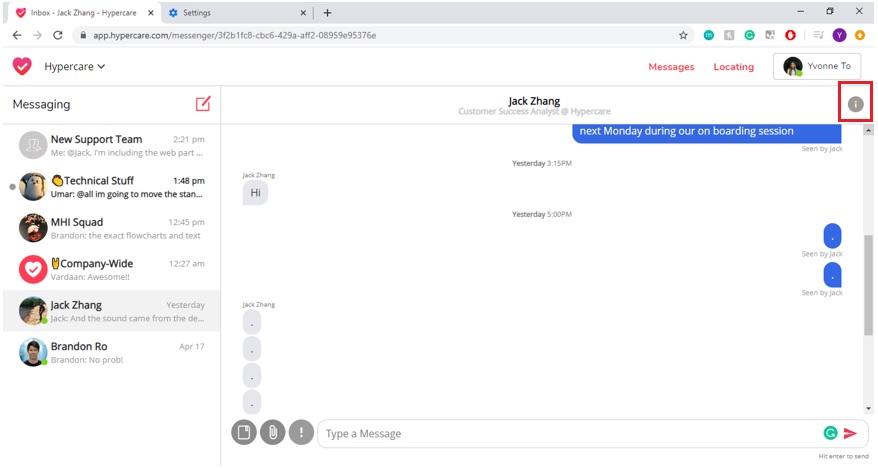Click New Support Team gray group avatar
The height and width of the screenshot is (469, 878).
[x=32, y=145]
